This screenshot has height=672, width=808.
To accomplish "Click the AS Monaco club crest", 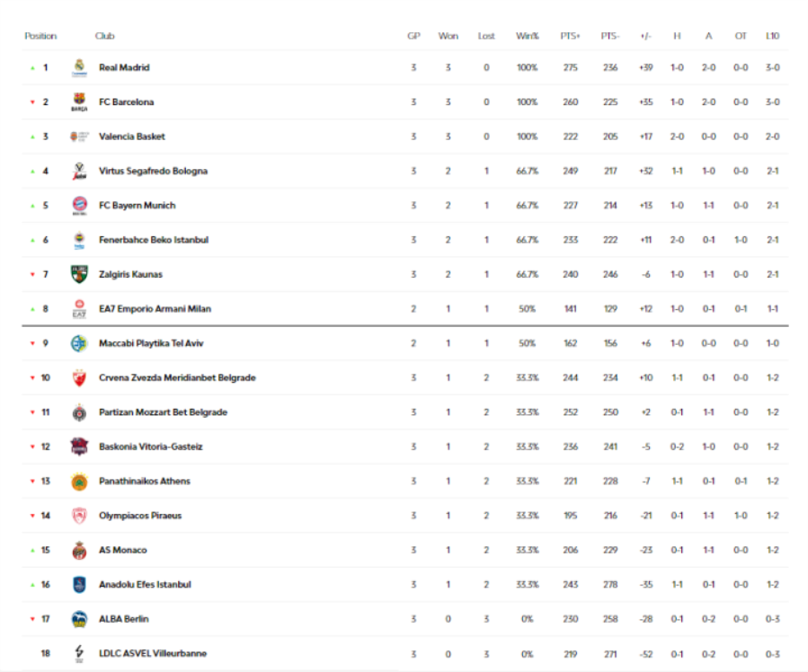I will [79, 551].
